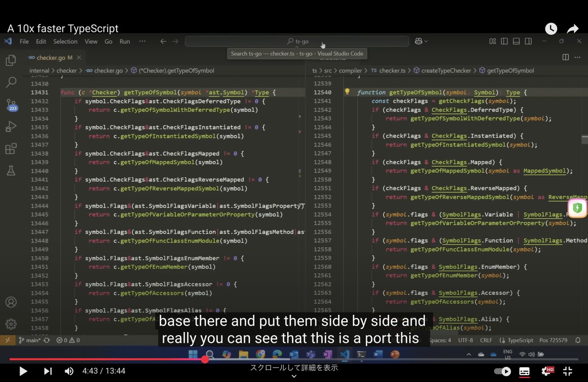This screenshot has height=382, width=588.
Task: Go forward with the right arrow in title bar
Action: pos(175,42)
